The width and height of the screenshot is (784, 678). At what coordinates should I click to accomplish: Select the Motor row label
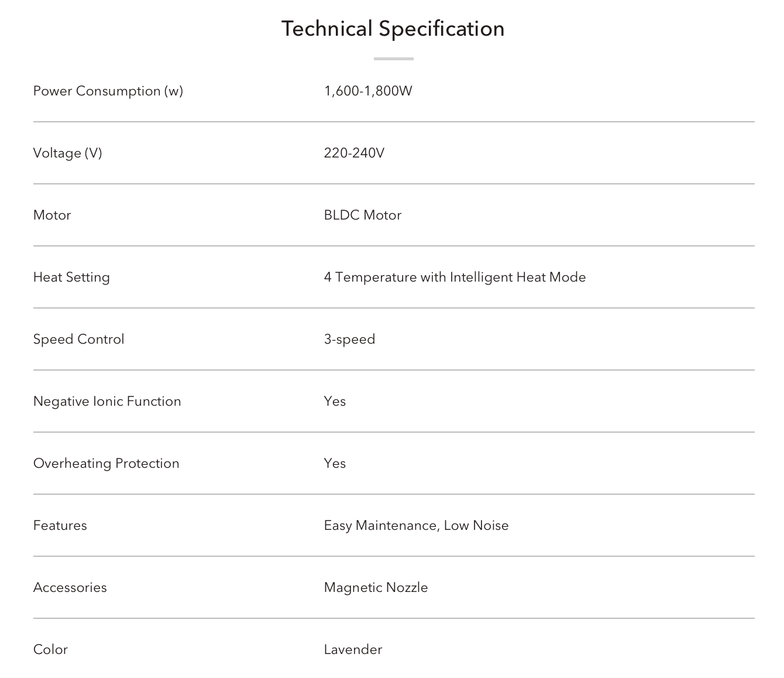point(52,215)
